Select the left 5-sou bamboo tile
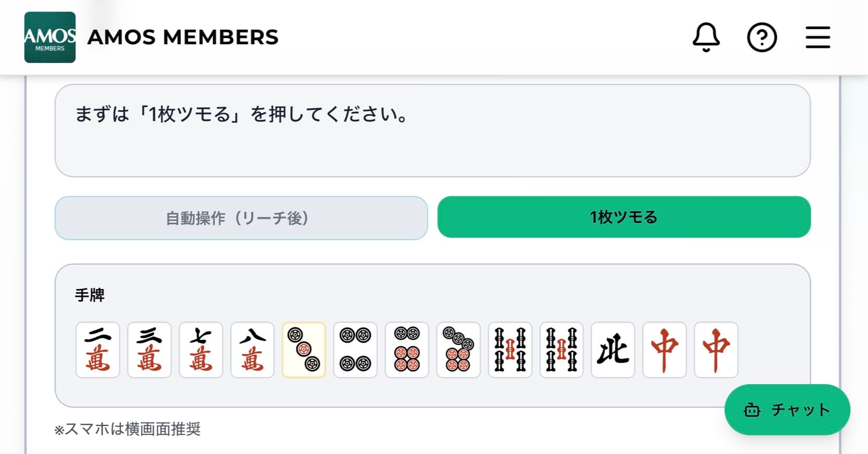Screen dimensions: 868x454 pos(510,350)
